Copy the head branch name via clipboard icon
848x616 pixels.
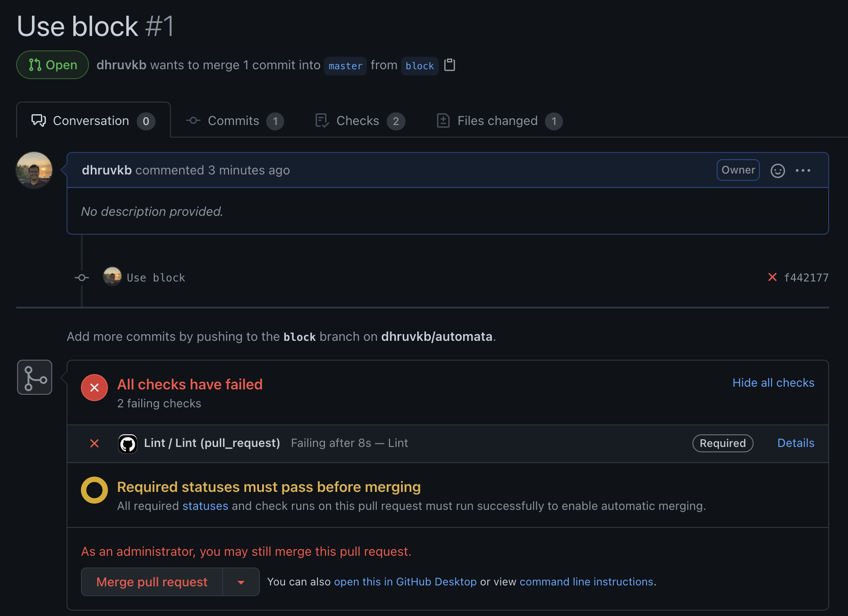click(450, 65)
